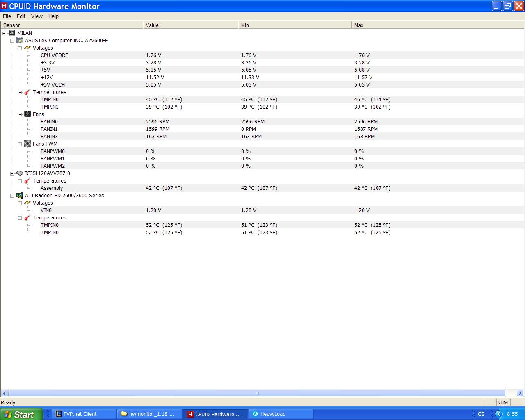Click the taskbar tray expand arrow
This screenshot has width=525, height=420.
point(499,414)
